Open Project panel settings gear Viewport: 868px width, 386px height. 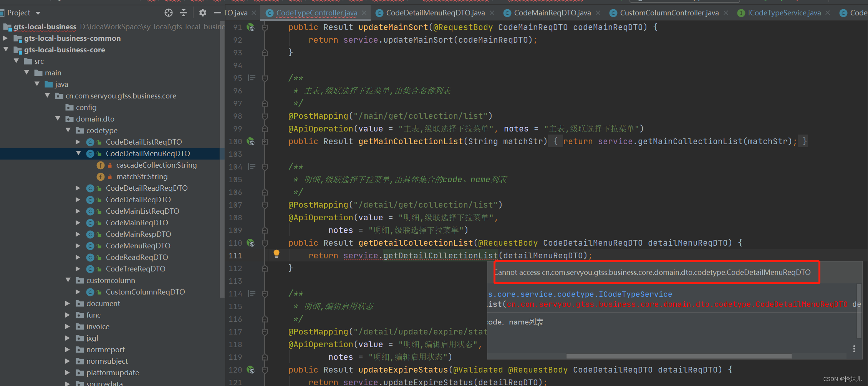(203, 13)
